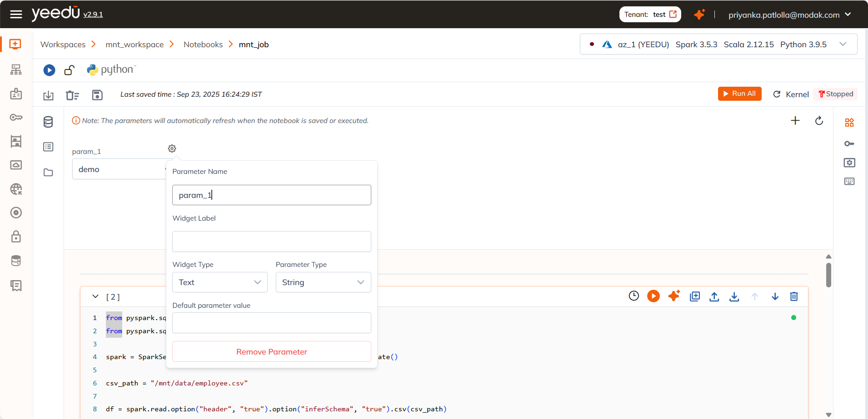Run cell 2 with orange play icon

click(653, 296)
